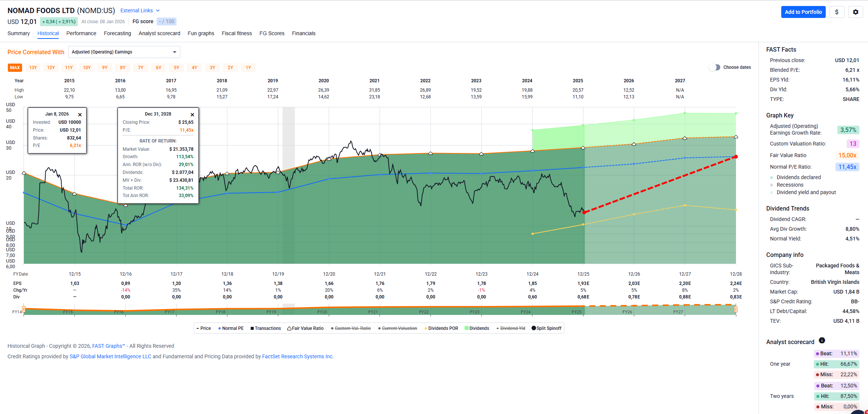Open the settings gear icon
This screenshot has width=868, height=414.
click(x=855, y=12)
